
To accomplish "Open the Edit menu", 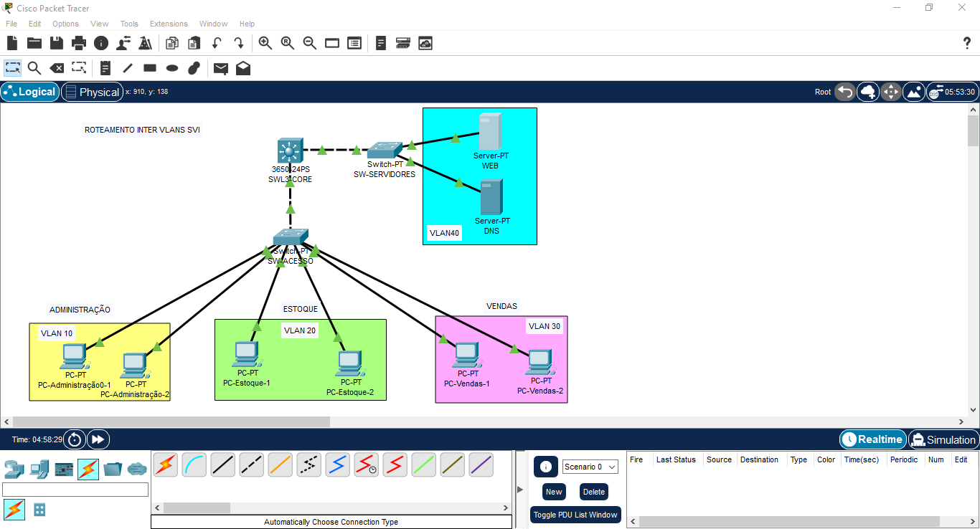I will pos(34,24).
